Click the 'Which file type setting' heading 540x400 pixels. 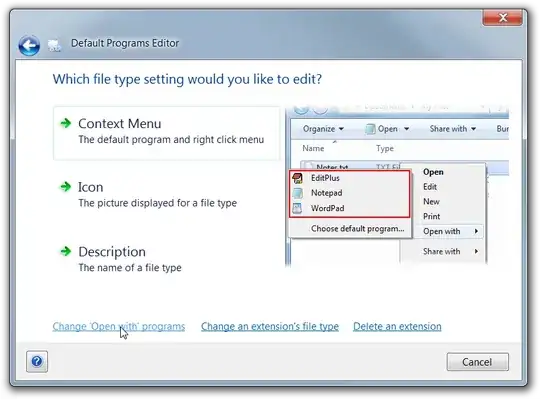click(x=187, y=79)
